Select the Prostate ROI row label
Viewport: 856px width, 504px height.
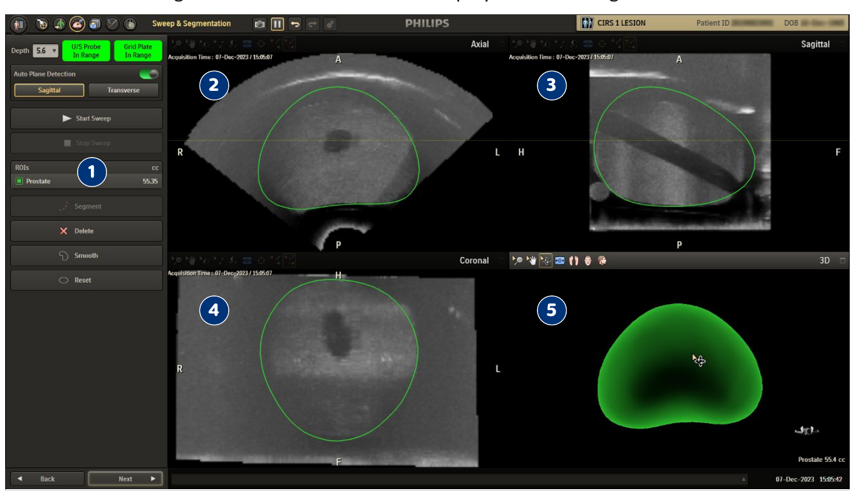[38, 181]
